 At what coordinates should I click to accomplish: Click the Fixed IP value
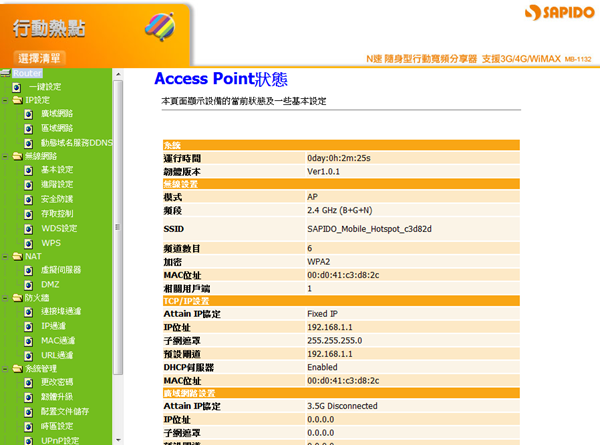tap(322, 314)
